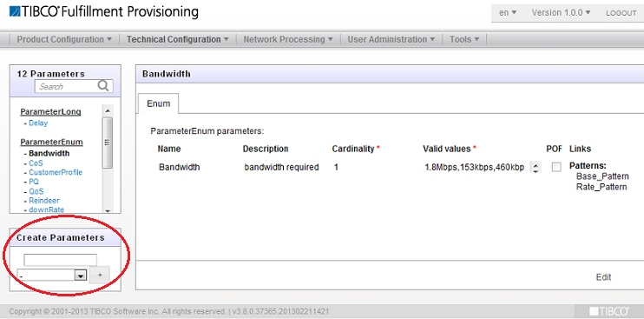Open the Network Processing menu

[288, 39]
